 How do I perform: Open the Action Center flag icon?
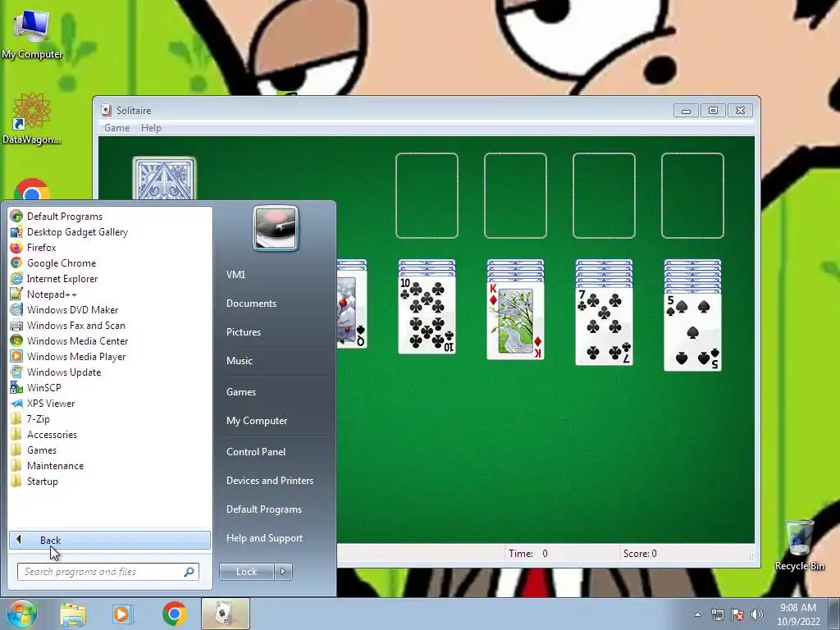(x=737, y=614)
